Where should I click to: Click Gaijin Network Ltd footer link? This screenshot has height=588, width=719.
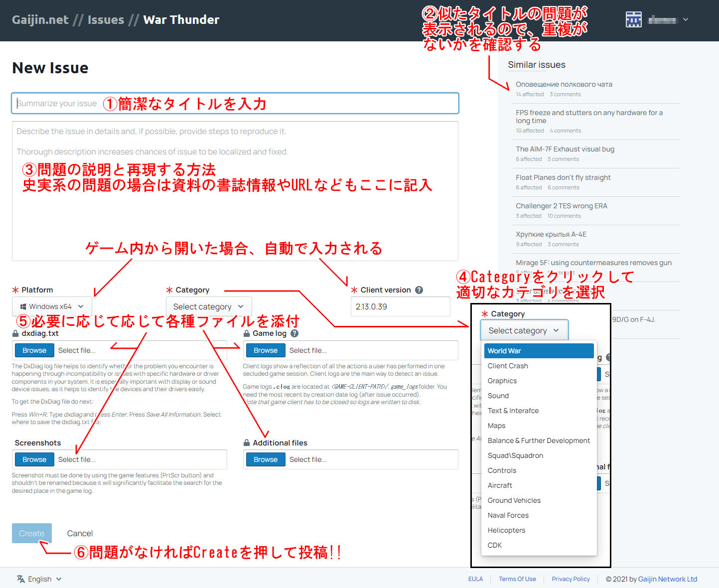tap(668, 579)
